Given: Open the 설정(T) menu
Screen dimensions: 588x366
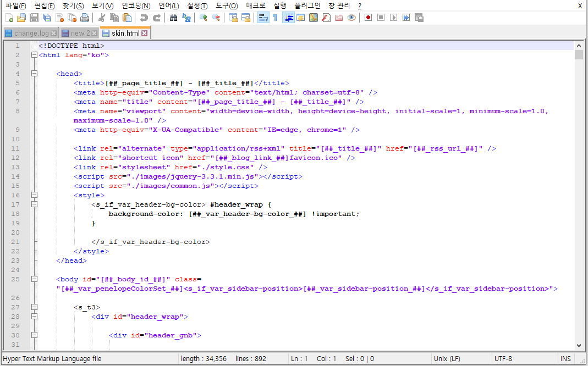Looking at the screenshot, I should 197,6.
